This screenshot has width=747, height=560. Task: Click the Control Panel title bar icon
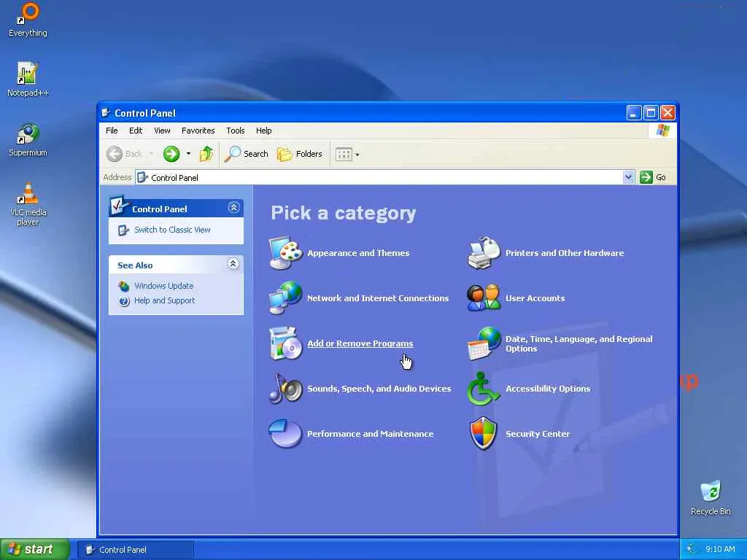point(106,113)
